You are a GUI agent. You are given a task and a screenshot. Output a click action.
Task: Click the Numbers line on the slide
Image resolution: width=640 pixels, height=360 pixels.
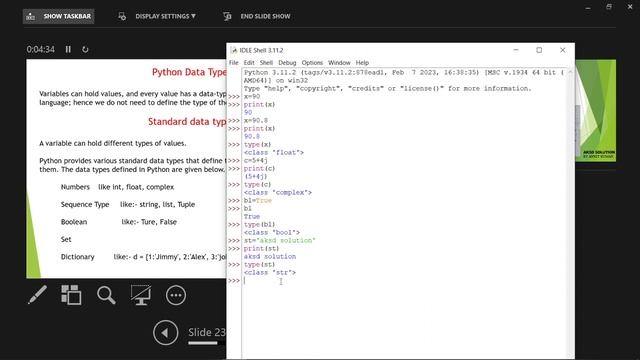tap(117, 187)
